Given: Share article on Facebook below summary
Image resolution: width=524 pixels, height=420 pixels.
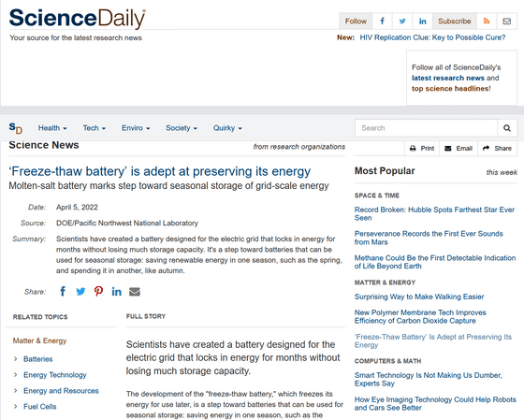Looking at the screenshot, I should [x=63, y=291].
